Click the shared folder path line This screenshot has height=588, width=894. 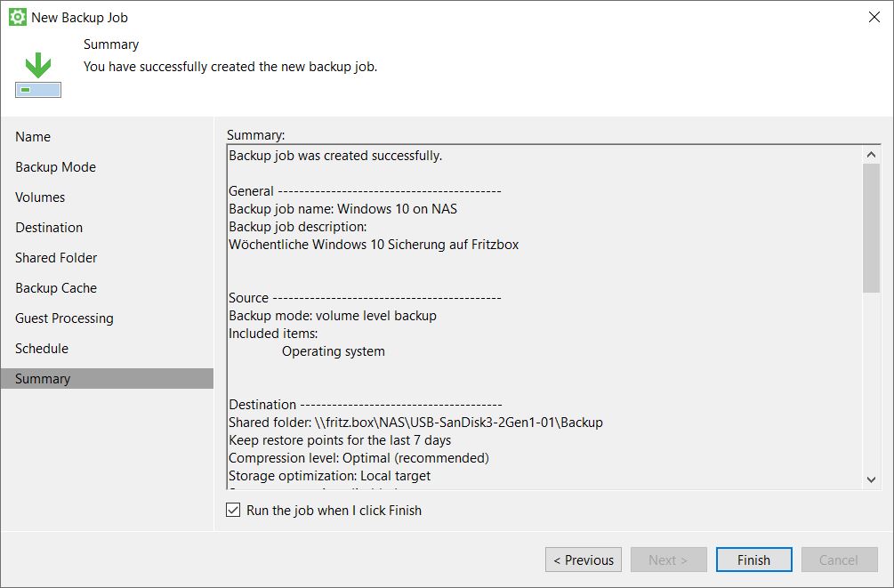[415, 423]
